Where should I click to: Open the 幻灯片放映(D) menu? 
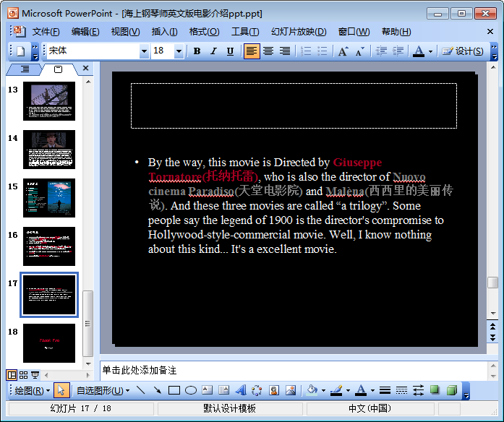pos(299,32)
